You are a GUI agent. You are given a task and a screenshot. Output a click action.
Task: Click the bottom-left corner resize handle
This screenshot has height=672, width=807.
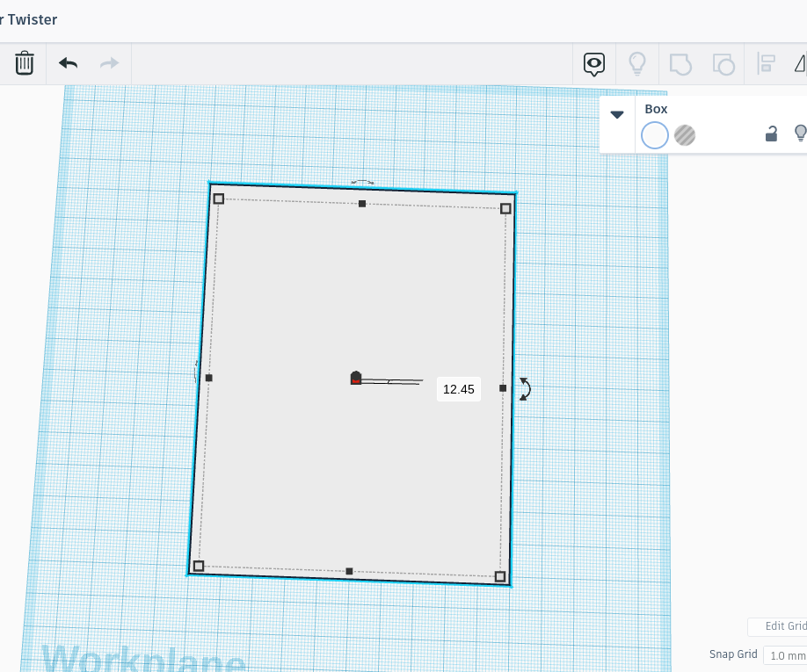tap(199, 566)
